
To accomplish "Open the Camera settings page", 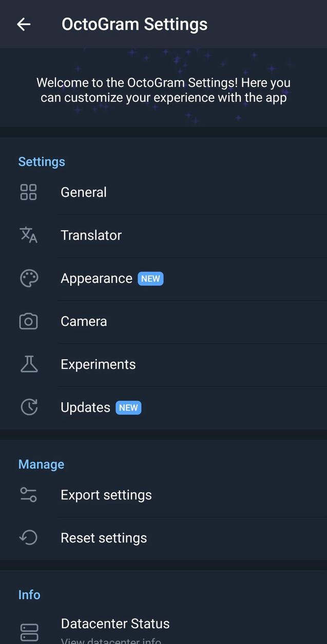I will click(x=84, y=321).
